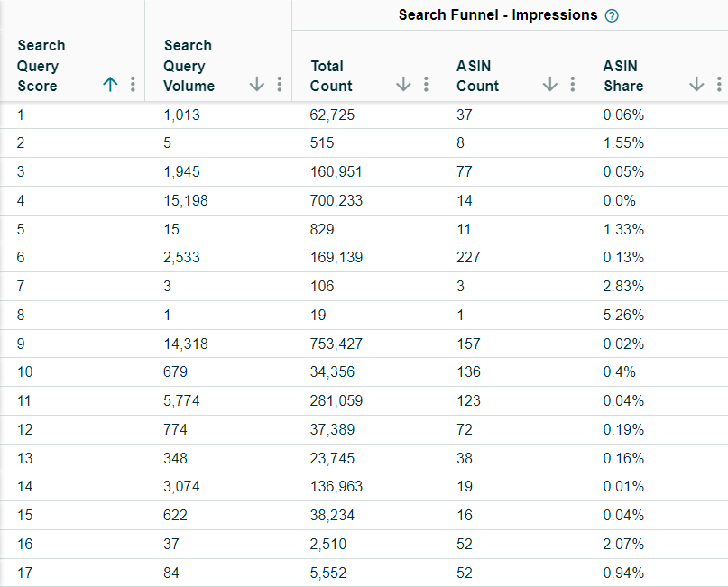Viewport: 728px width, 587px height.
Task: Click ASIN share value 5.26%
Action: pyautogui.click(x=623, y=315)
